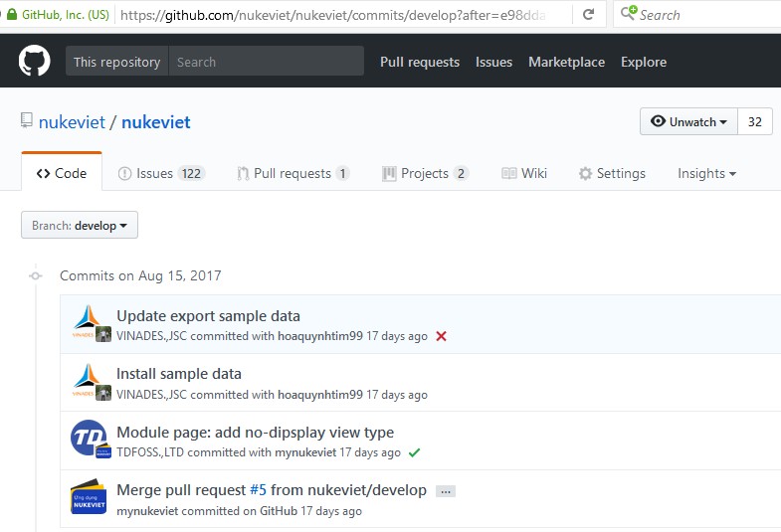Expand the Insights dropdown tab
Viewport: 781px width, 532px height.
pos(706,173)
